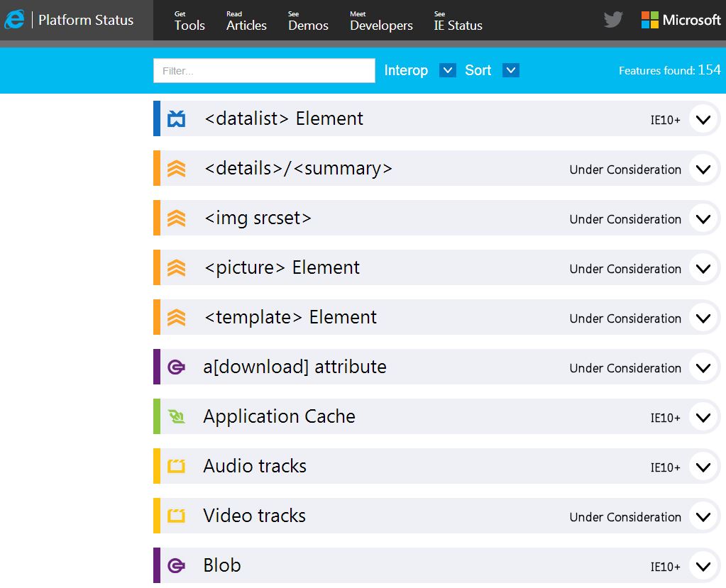
Task: Click the green icon beside Application Cache
Action: pos(176,417)
